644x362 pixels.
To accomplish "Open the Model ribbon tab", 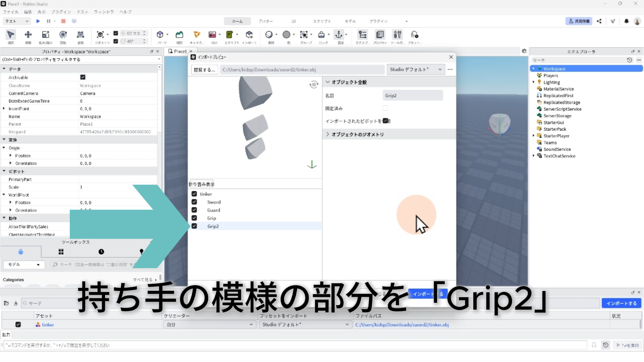I will pos(350,21).
